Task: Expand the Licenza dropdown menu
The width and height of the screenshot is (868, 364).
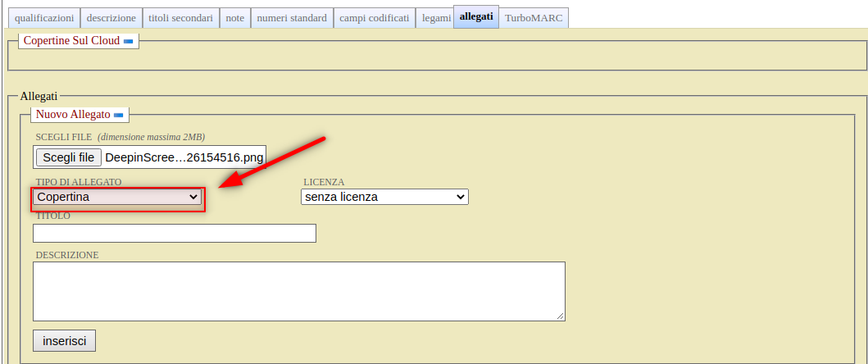Action: click(x=384, y=197)
